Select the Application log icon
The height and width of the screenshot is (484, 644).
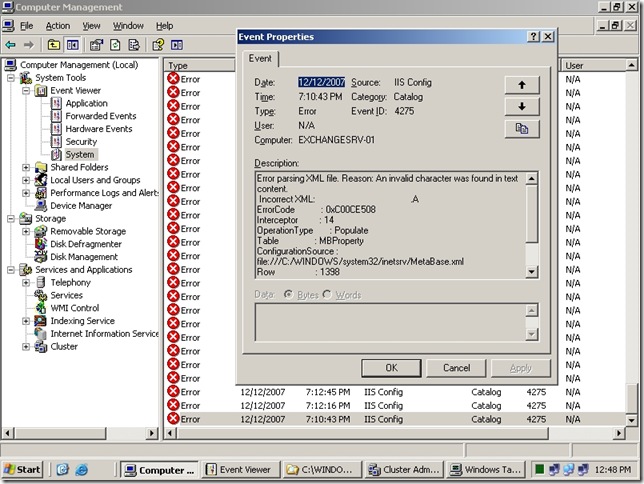(56, 103)
